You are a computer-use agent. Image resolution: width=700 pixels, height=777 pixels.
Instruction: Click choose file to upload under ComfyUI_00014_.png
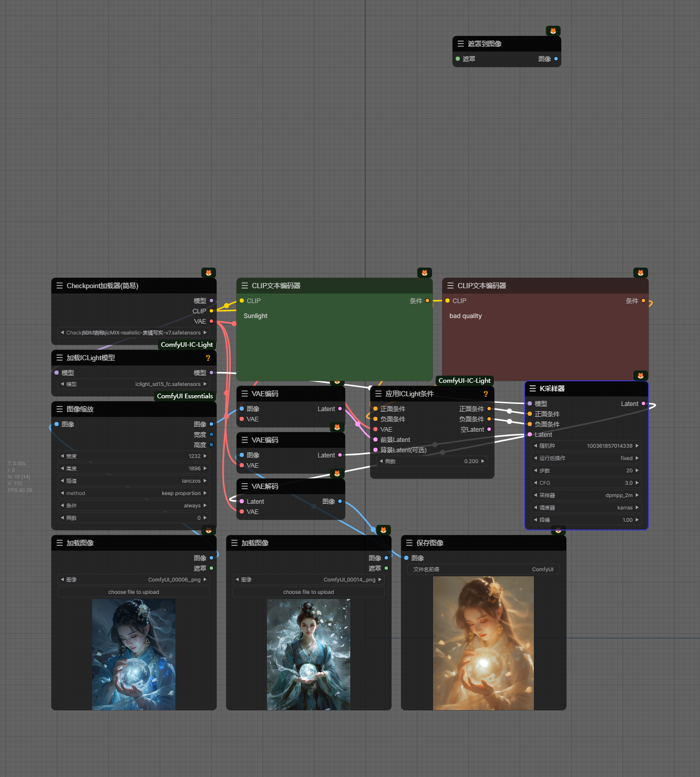309,592
